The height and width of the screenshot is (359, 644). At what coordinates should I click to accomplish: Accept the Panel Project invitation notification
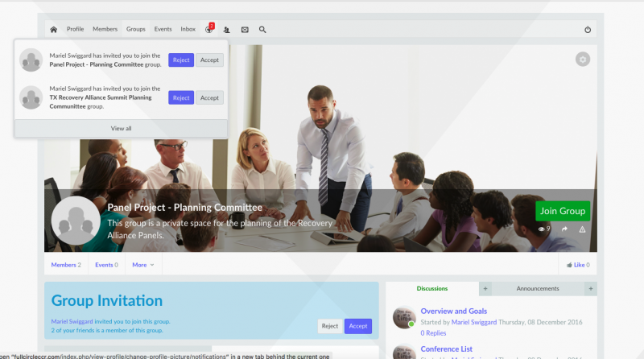[209, 60]
